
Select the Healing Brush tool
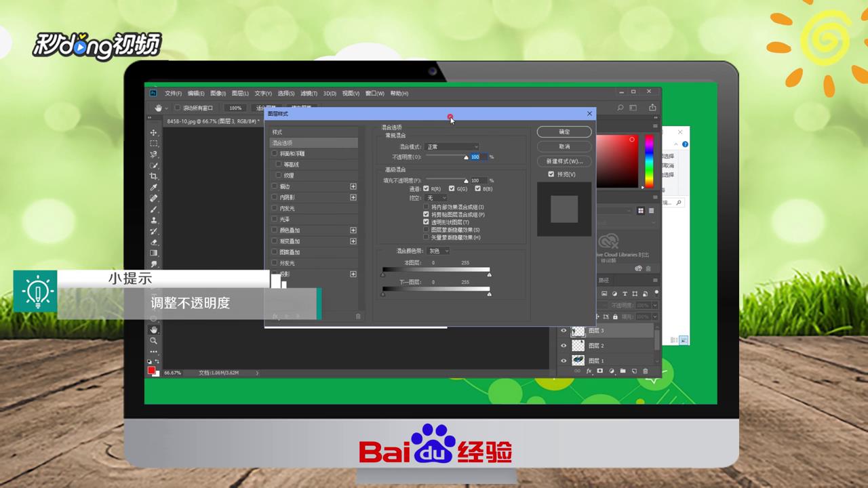click(154, 199)
